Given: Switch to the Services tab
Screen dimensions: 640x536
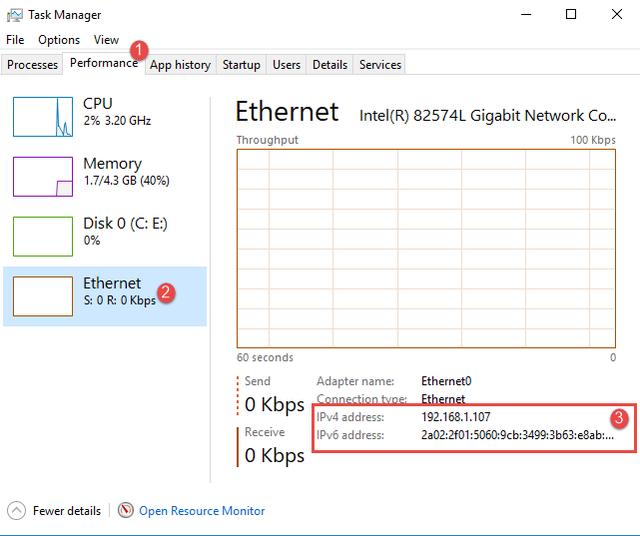Looking at the screenshot, I should pos(380,65).
